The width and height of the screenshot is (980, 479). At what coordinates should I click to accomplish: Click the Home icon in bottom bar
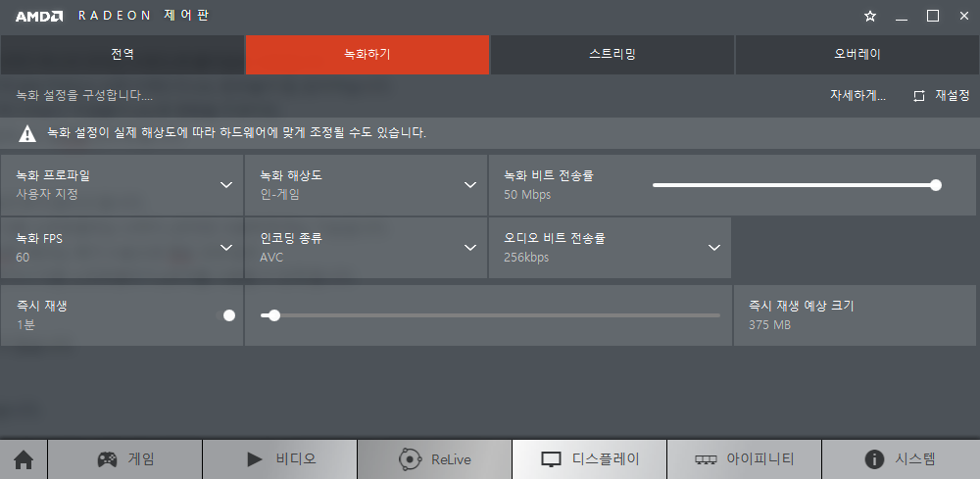click(x=24, y=458)
